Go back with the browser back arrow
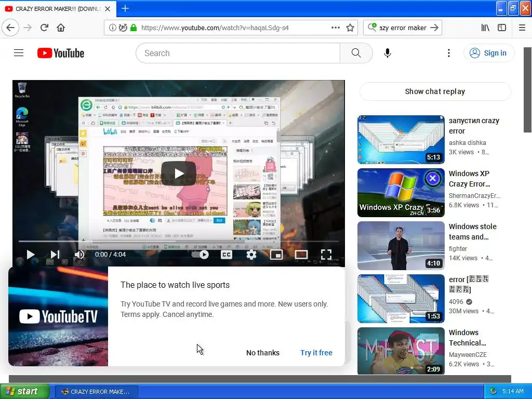The width and height of the screenshot is (532, 399). 10,28
